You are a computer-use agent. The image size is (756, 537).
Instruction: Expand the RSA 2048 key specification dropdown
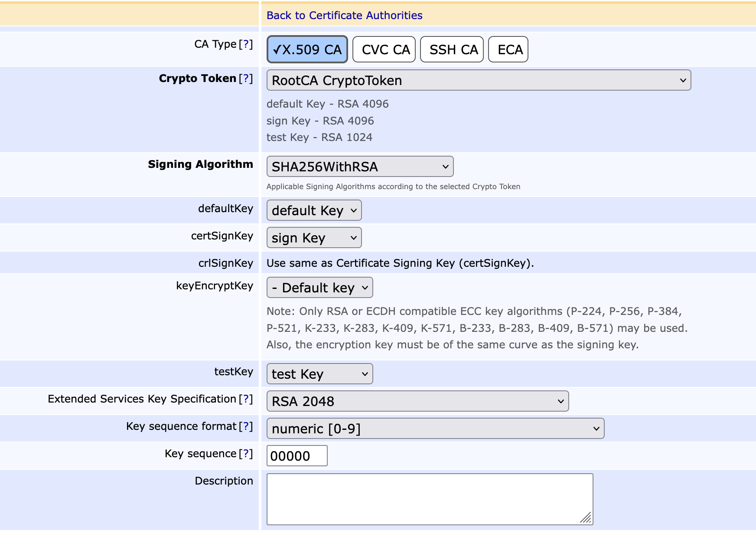pyautogui.click(x=417, y=402)
